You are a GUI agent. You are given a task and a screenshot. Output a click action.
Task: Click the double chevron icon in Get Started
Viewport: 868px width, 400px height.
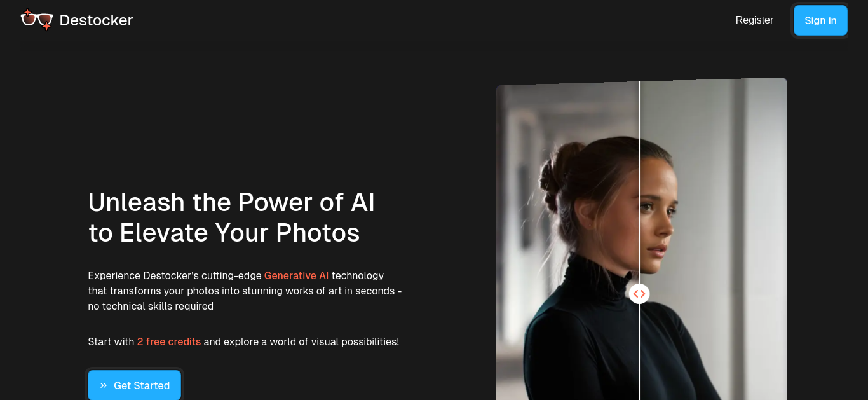(104, 385)
